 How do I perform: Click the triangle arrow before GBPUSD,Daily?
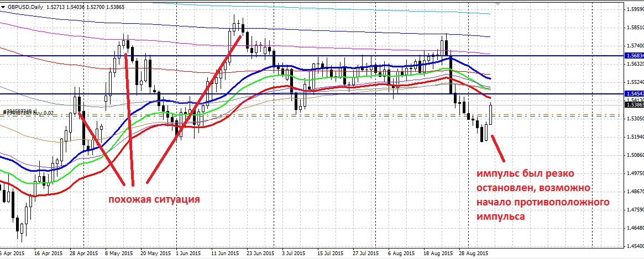pyautogui.click(x=3, y=6)
